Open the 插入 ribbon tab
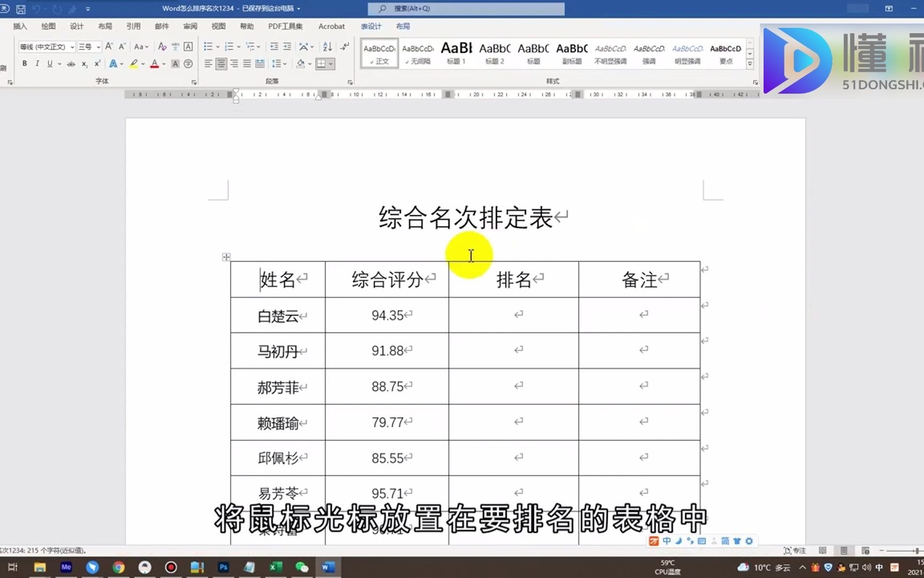Image resolution: width=924 pixels, height=578 pixels. tap(20, 26)
